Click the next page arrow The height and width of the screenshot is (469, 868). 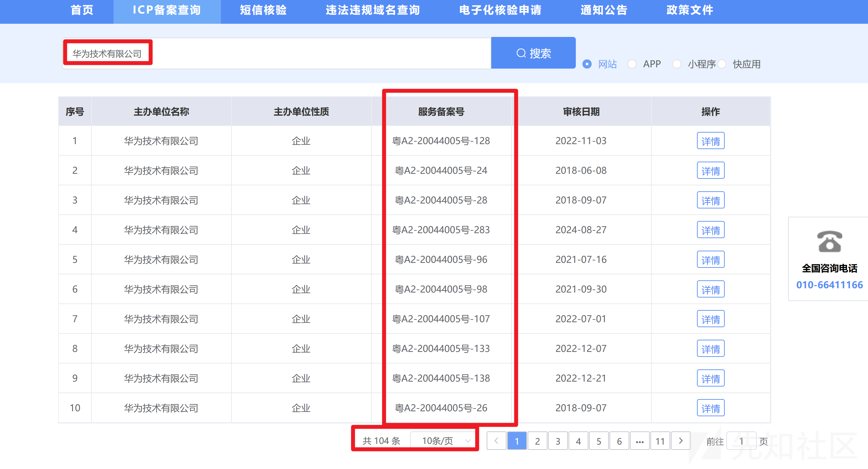pos(681,440)
